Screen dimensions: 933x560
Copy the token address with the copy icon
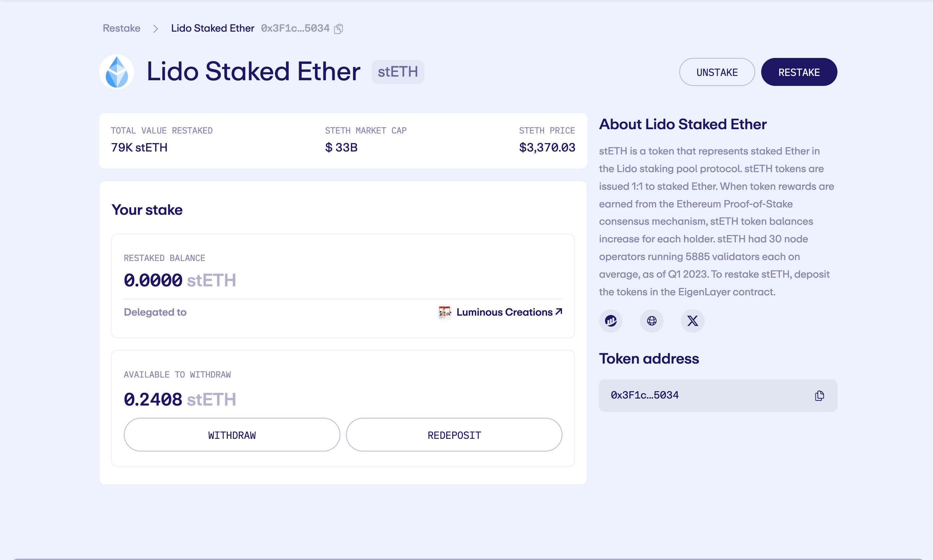coord(819,396)
